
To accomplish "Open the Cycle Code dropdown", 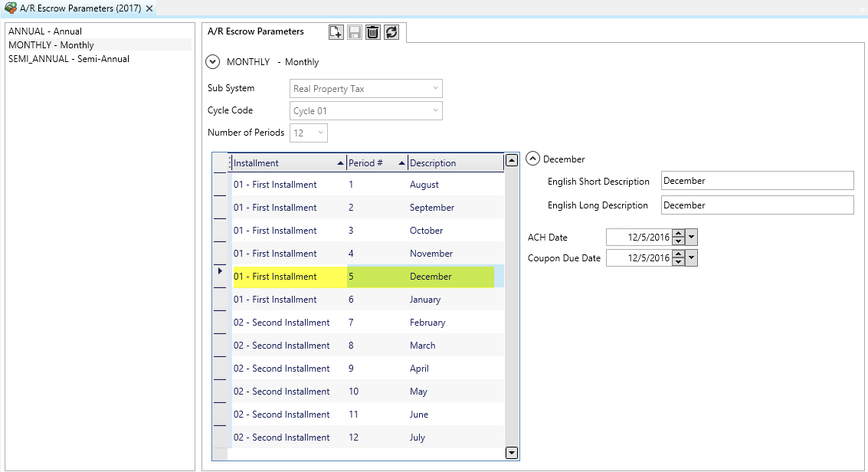I will click(x=435, y=111).
